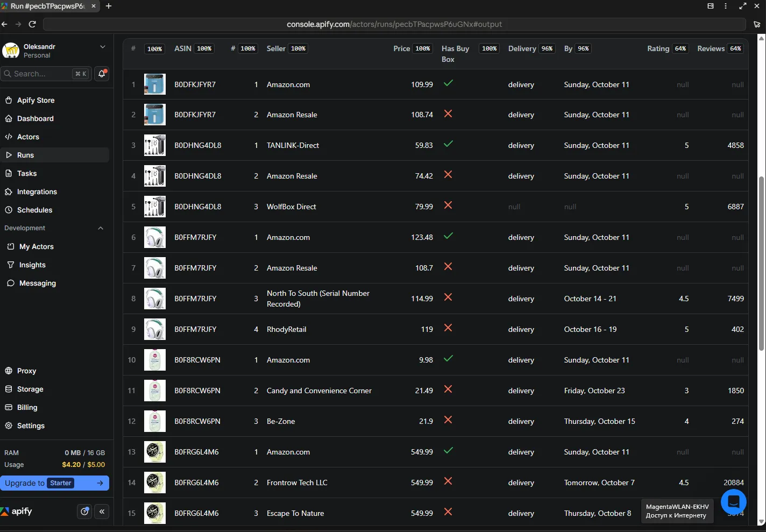Click the table's vertical scrollbar

click(761, 264)
